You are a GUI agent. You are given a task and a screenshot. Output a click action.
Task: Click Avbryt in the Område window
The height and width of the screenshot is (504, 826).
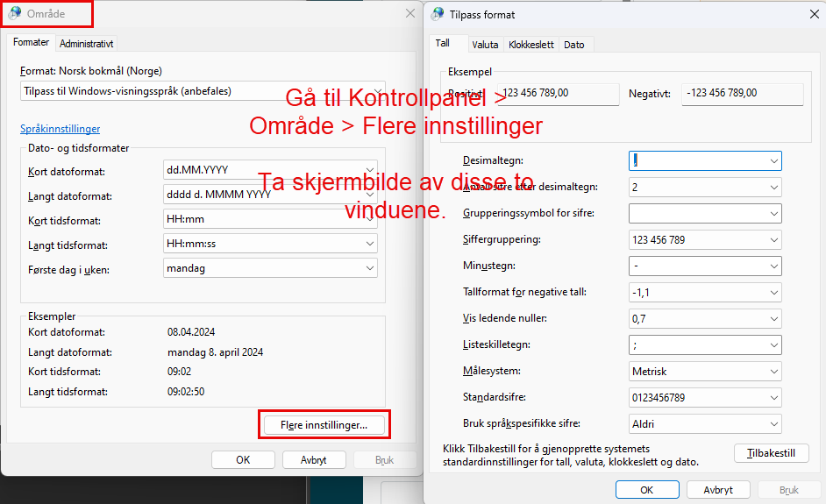pyautogui.click(x=314, y=459)
